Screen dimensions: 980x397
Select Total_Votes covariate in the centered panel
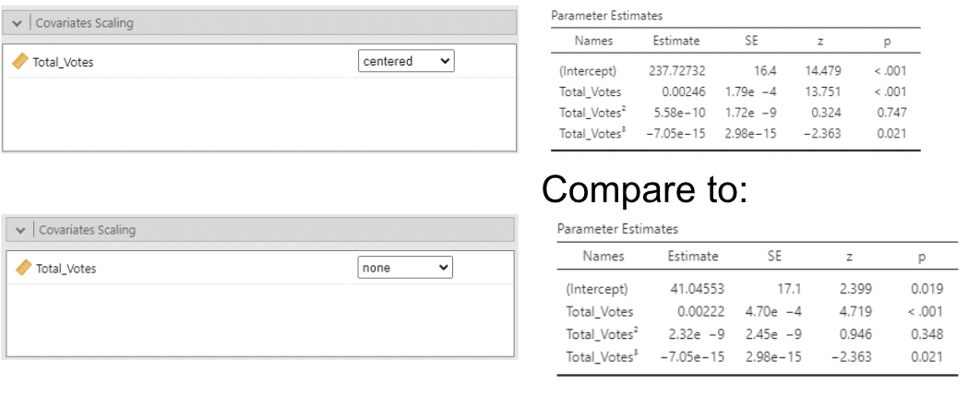click(x=63, y=63)
